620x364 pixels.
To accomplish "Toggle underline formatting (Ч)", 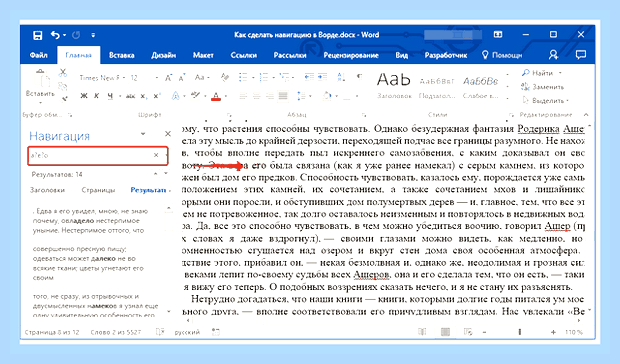I will click(x=110, y=96).
